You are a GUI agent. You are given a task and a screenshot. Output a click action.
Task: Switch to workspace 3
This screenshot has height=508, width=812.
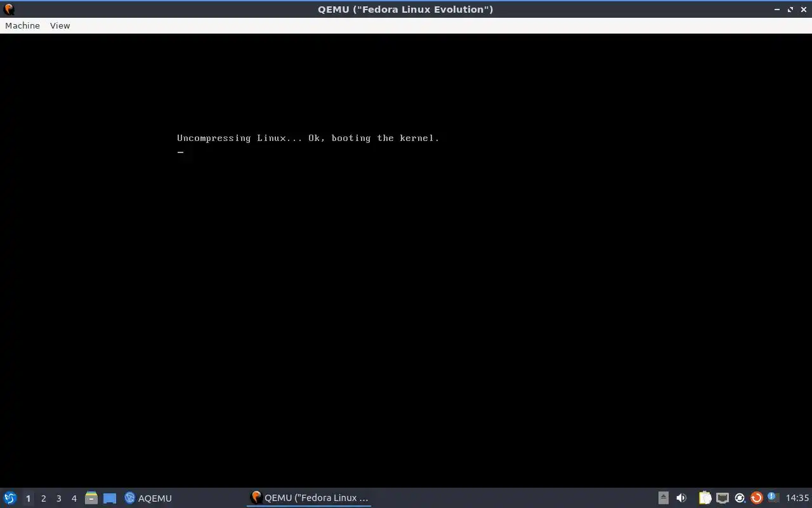tap(58, 498)
